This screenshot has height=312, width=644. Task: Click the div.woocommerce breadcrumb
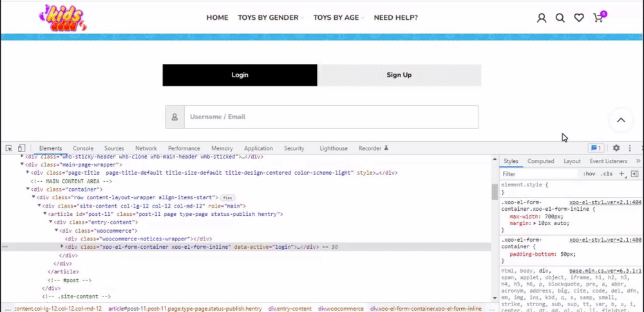[341, 309]
